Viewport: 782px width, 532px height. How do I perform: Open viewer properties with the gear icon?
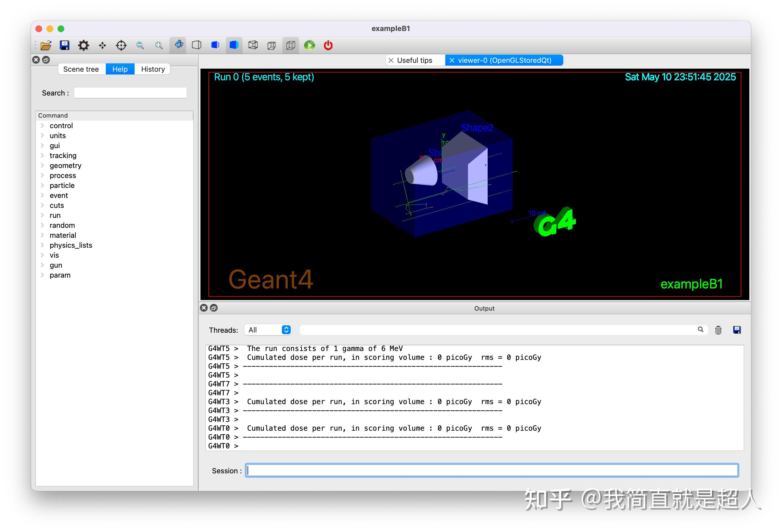click(83, 45)
